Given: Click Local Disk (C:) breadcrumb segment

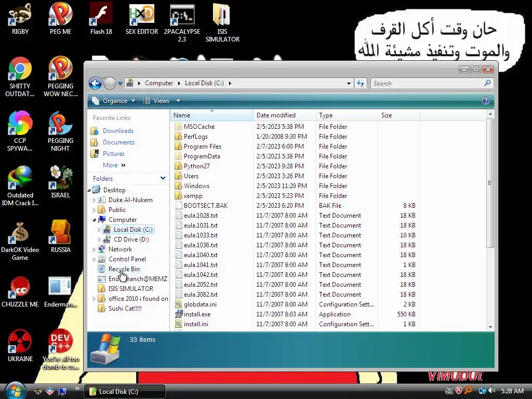Looking at the screenshot, I should click(x=204, y=83).
